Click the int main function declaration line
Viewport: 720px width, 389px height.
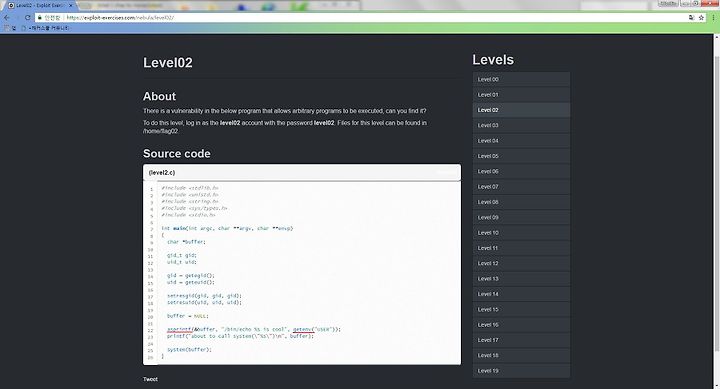tap(227, 228)
